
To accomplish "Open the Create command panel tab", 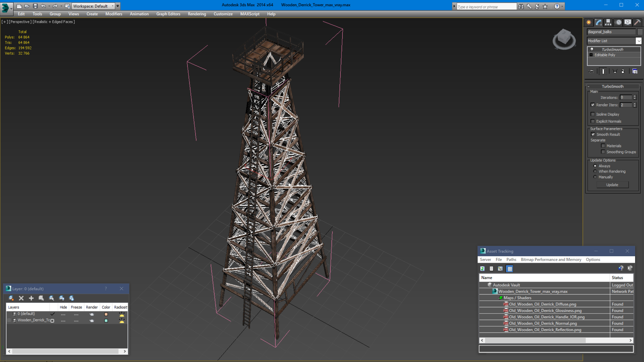I will [589, 23].
